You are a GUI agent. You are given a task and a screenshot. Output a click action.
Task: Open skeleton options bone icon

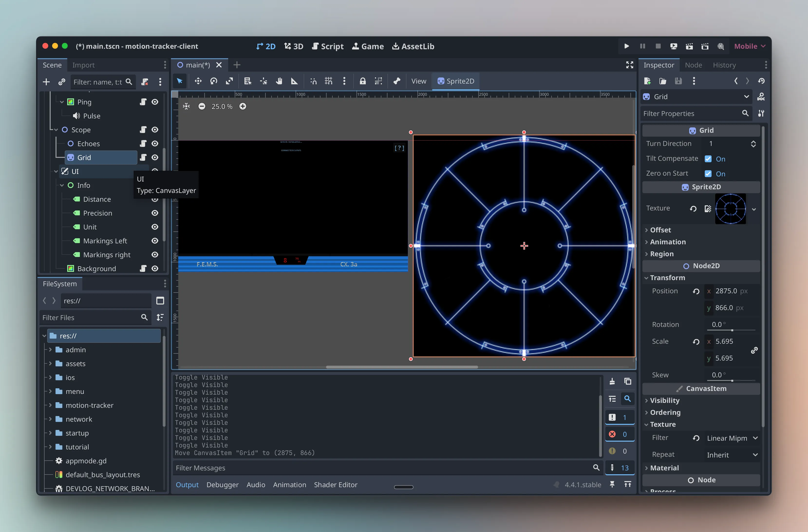(x=396, y=81)
